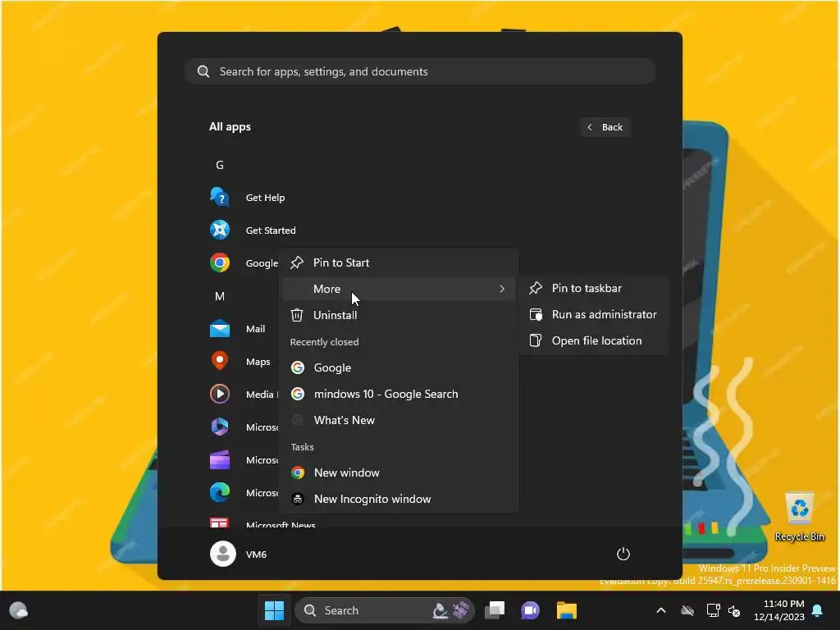Launch the Microsoft Edge icon

[220, 492]
